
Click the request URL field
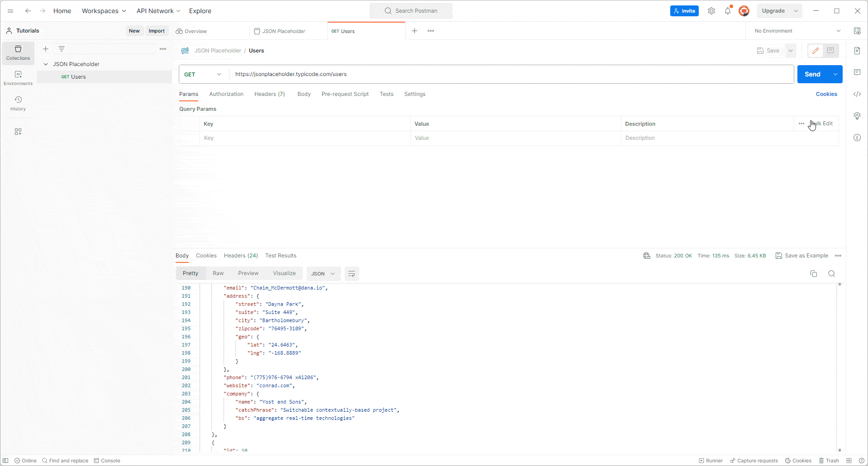(x=511, y=74)
